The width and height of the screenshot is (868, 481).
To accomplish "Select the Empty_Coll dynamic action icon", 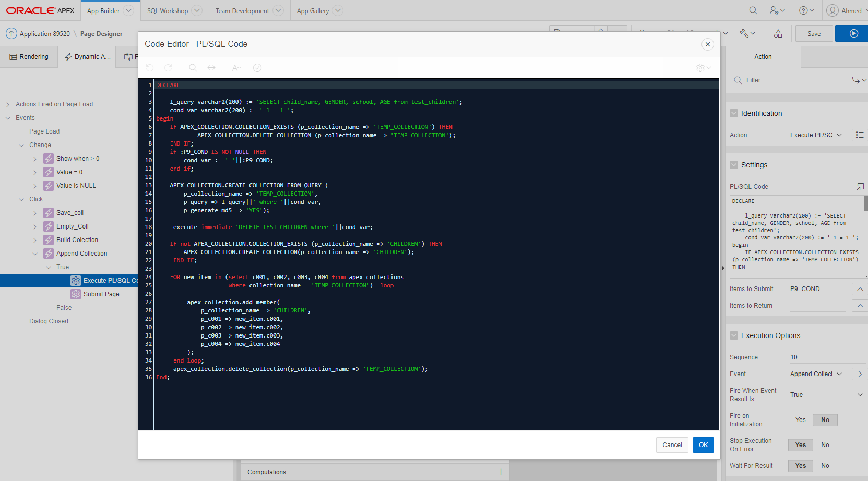I will (x=49, y=226).
